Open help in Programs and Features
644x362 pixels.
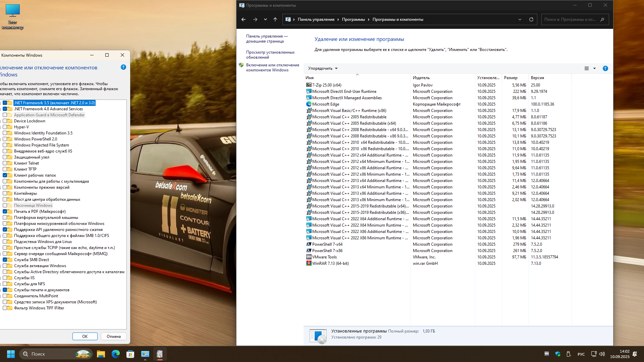tap(605, 68)
